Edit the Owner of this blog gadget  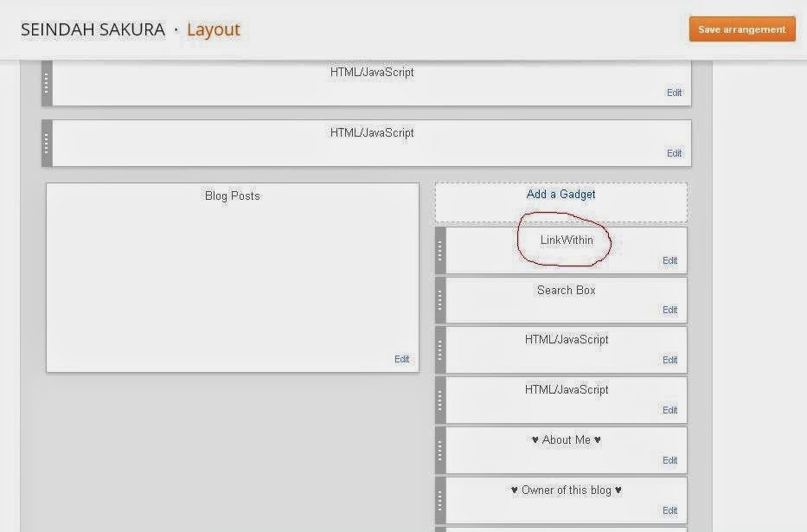pyautogui.click(x=669, y=511)
